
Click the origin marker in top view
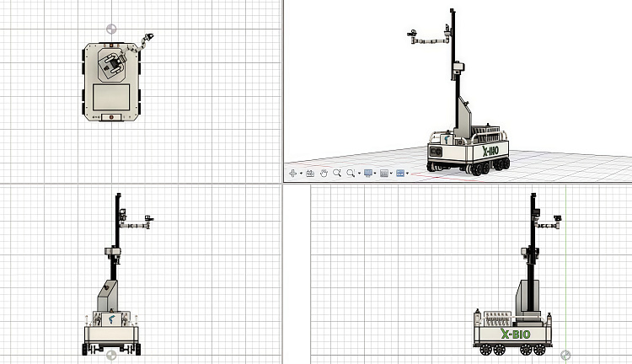[x=111, y=29]
